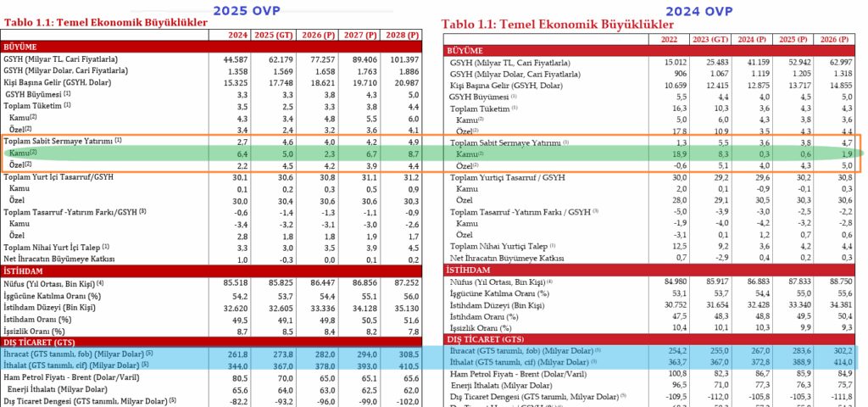Viewport: 868px width, 407px height.
Task: Click per-capita income value "10.659"
Action: (x=676, y=86)
